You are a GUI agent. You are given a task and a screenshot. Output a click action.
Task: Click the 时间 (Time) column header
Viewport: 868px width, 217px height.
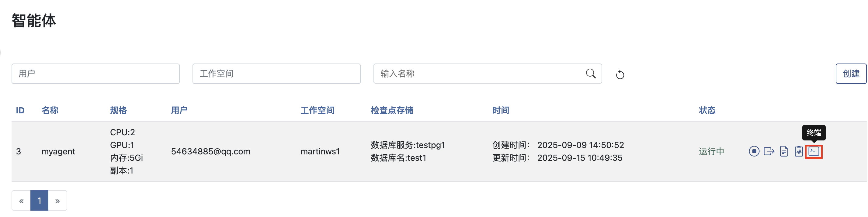pyautogui.click(x=500, y=110)
